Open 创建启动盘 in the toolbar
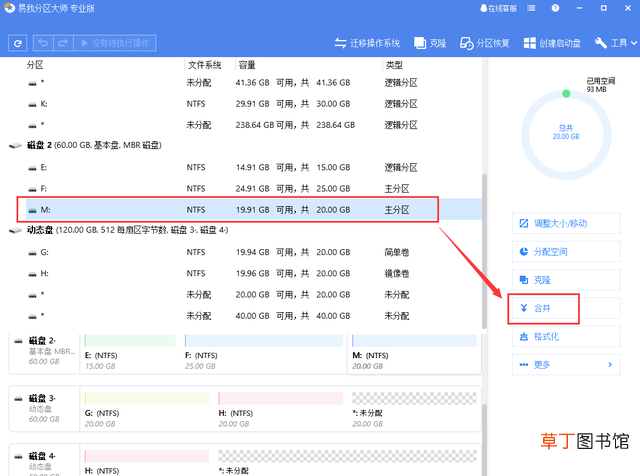The height and width of the screenshot is (476, 640). [x=552, y=43]
